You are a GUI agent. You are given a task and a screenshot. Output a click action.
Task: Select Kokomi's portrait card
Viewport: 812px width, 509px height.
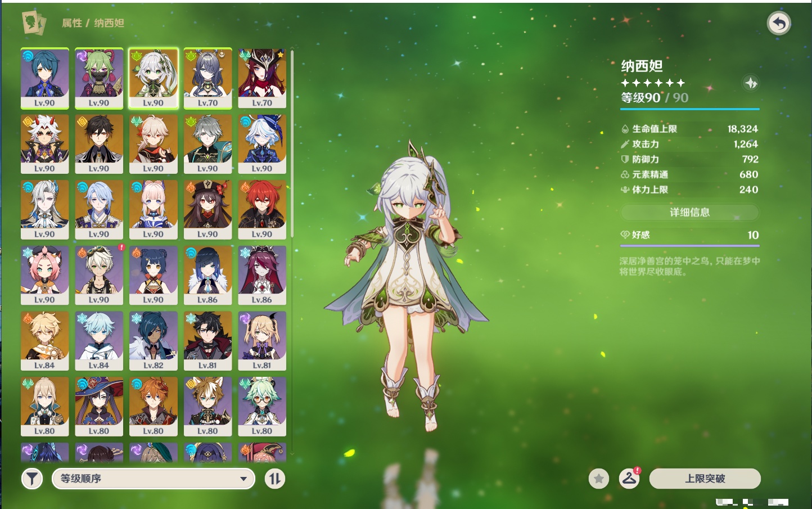[x=154, y=210]
